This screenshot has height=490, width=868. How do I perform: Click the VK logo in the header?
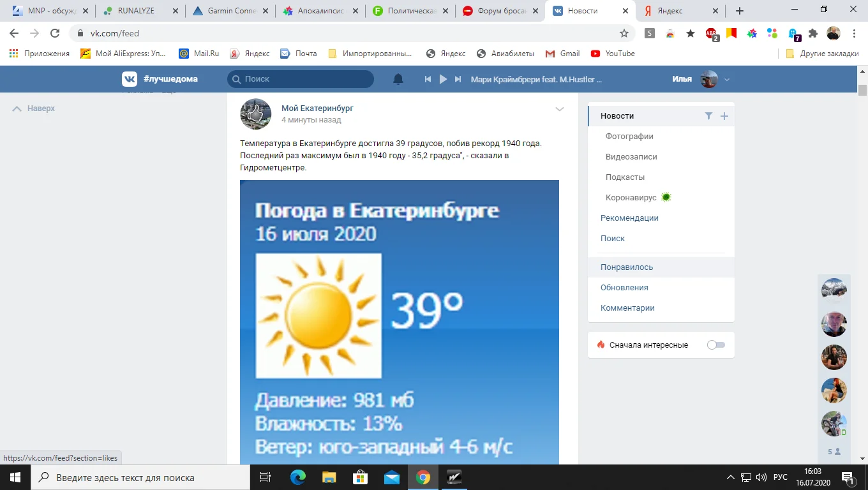point(130,78)
